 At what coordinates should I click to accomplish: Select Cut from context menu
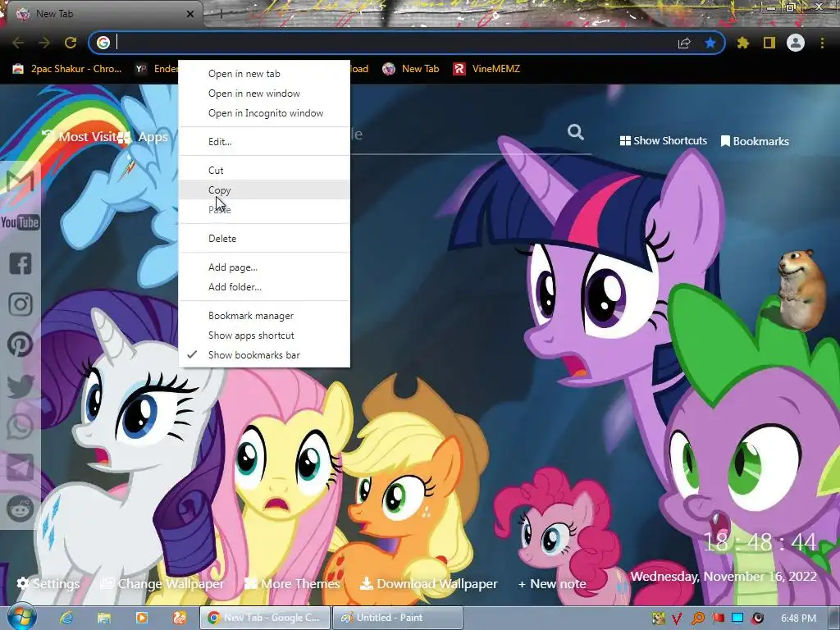[x=264, y=171]
